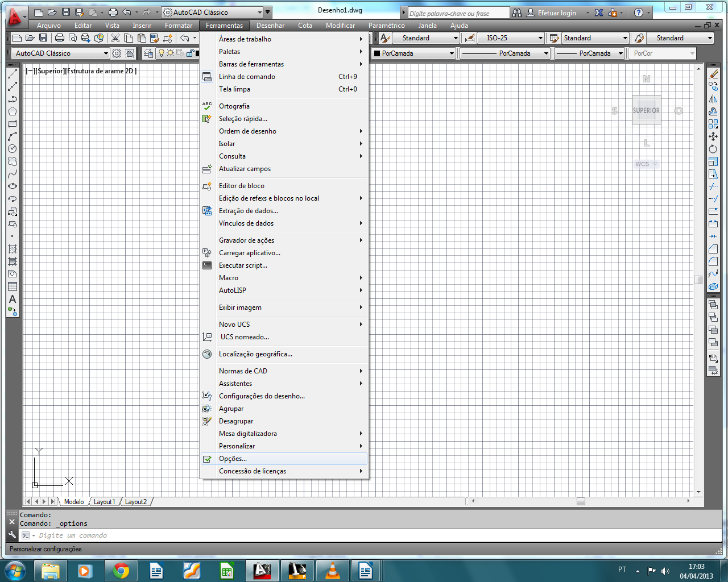
Task: Open the Layer Properties Manager icon
Action: click(148, 53)
